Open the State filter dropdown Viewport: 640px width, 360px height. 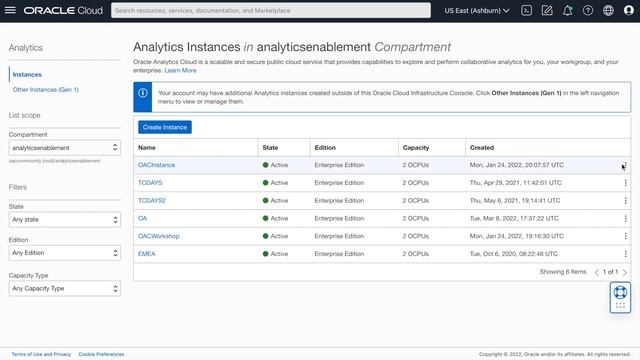pos(64,220)
